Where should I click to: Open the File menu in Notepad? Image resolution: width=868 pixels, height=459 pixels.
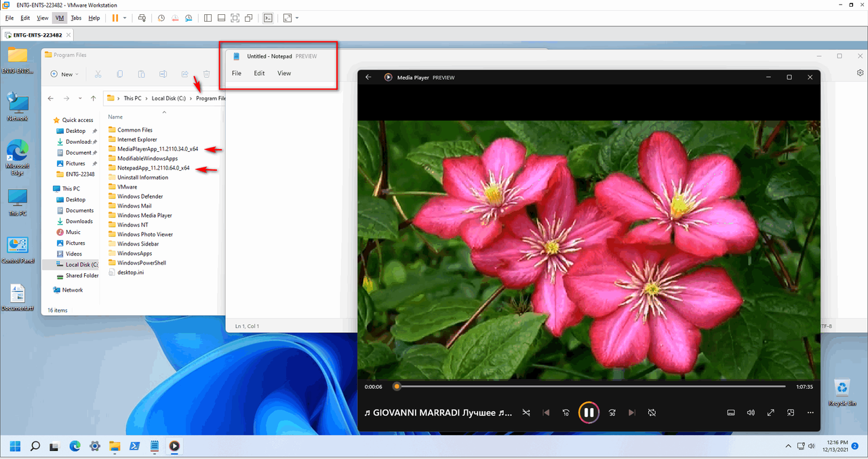(237, 73)
